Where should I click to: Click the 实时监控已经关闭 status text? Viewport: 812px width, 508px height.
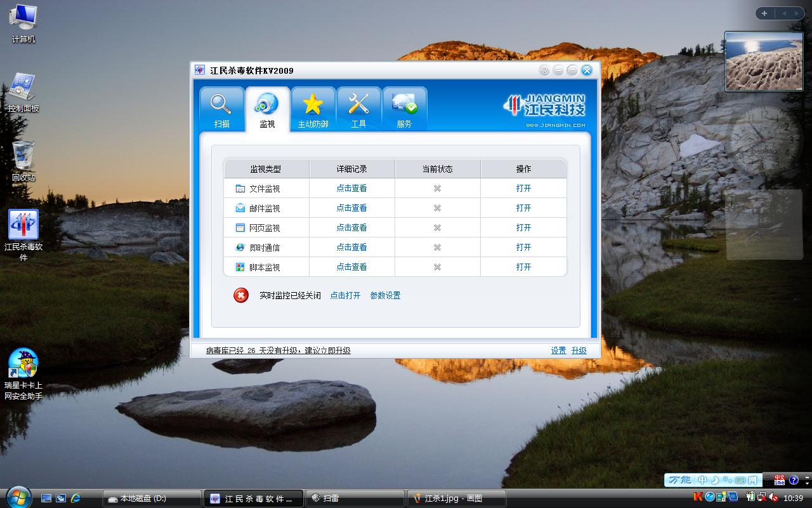(290, 295)
